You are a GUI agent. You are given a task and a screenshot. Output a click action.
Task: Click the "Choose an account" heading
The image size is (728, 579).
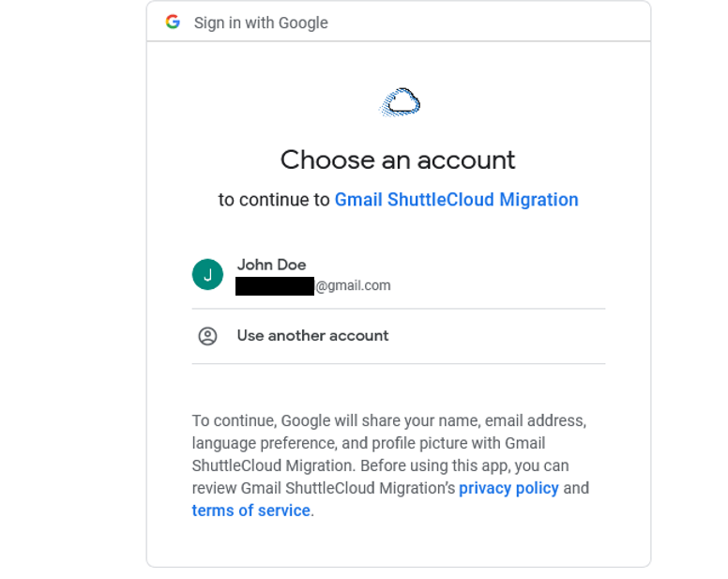tap(398, 160)
